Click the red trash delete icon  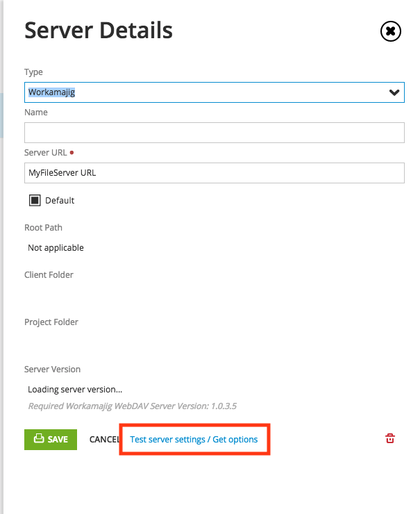point(390,438)
